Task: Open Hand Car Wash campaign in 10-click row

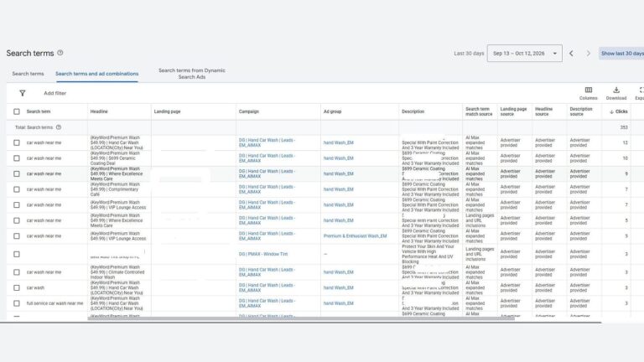Action: [x=267, y=158]
